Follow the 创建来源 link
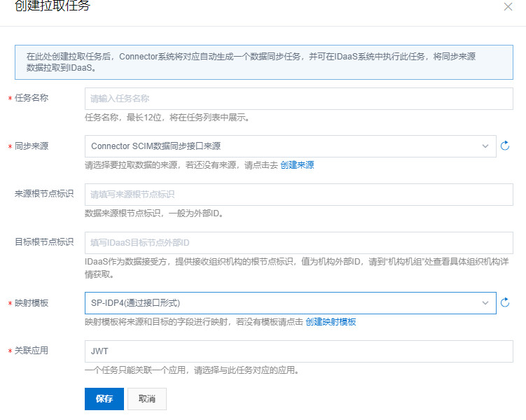The width and height of the screenshot is (526, 420). [x=297, y=165]
